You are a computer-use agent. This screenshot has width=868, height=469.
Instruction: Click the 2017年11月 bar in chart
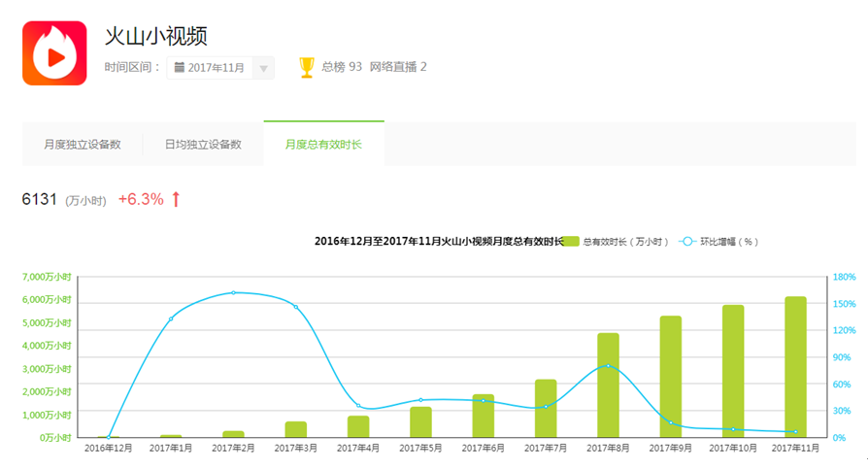795,367
